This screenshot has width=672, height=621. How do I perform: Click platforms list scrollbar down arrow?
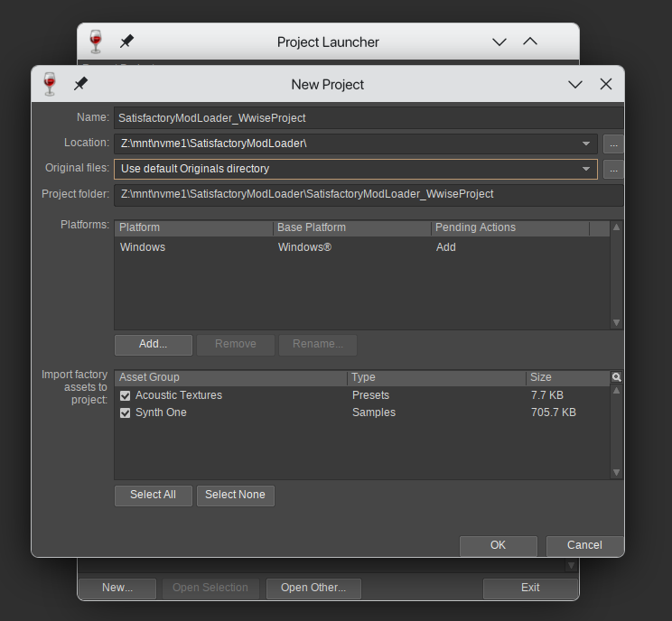click(616, 322)
